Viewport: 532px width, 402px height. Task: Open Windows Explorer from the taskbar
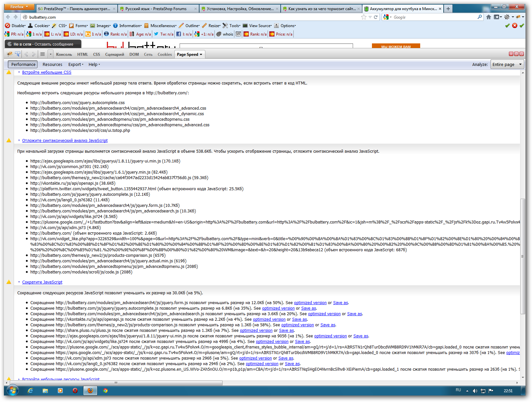(45, 391)
